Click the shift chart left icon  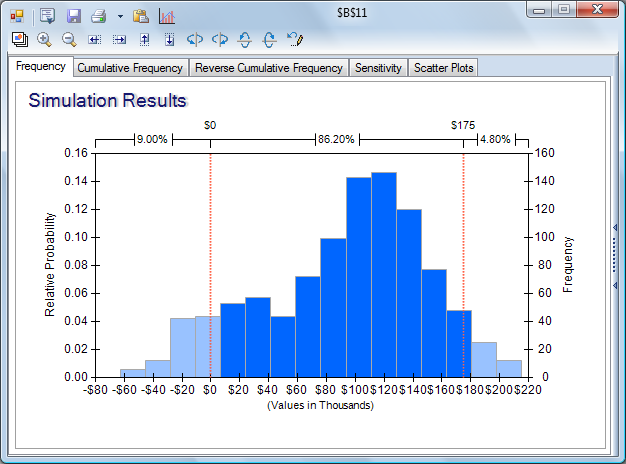95,40
